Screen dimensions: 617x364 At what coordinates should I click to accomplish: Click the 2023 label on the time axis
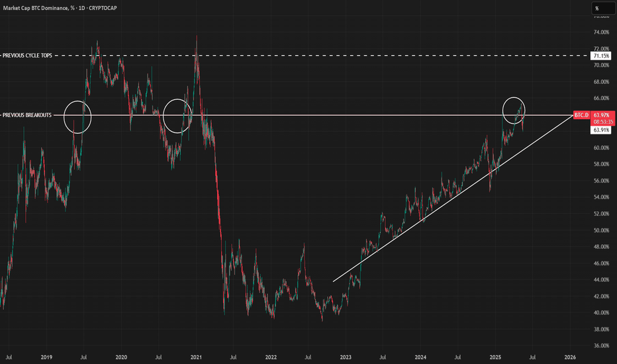(x=346, y=357)
